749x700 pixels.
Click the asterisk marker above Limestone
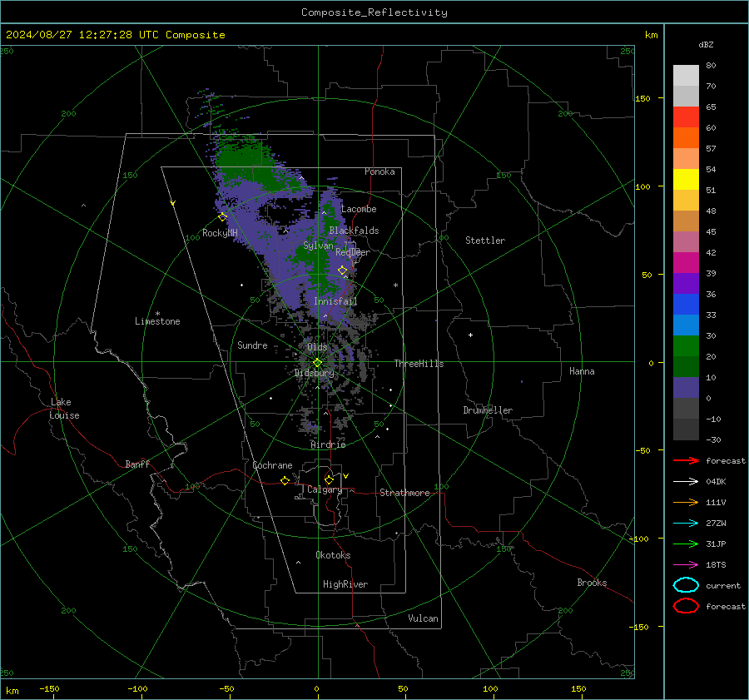tap(157, 314)
